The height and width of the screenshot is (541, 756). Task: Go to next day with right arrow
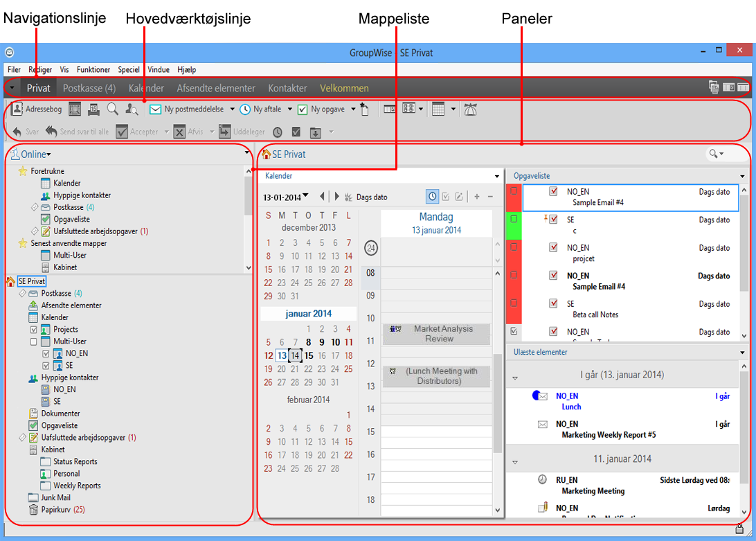(336, 197)
